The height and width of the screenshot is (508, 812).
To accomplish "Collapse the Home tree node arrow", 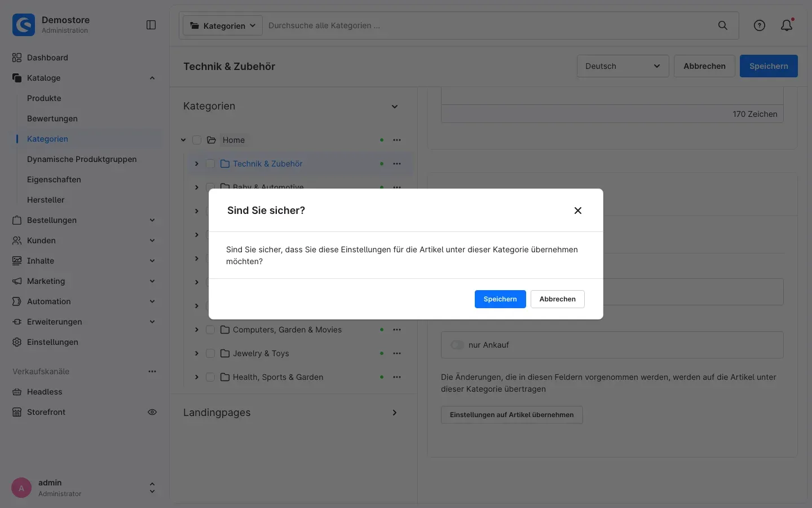I will [x=183, y=140].
